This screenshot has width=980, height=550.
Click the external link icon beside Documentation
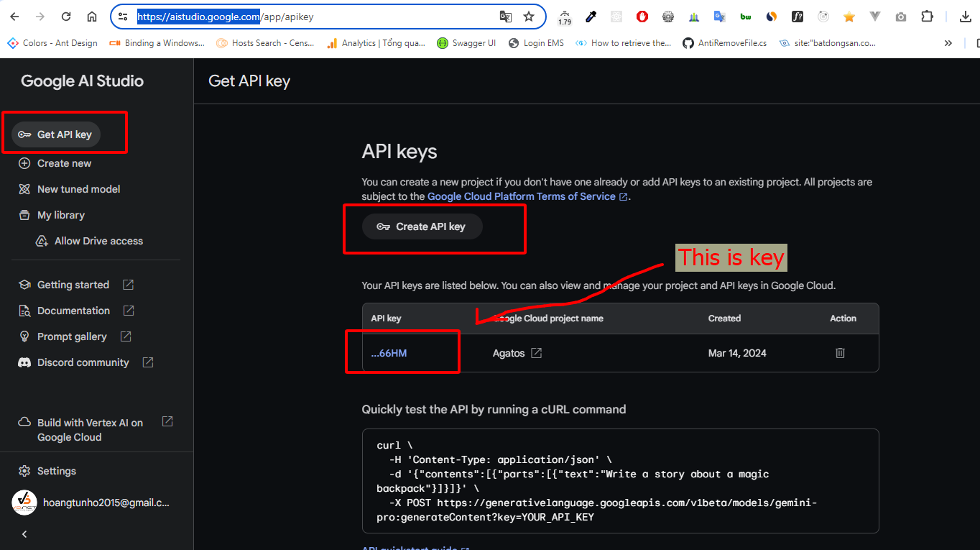point(129,311)
